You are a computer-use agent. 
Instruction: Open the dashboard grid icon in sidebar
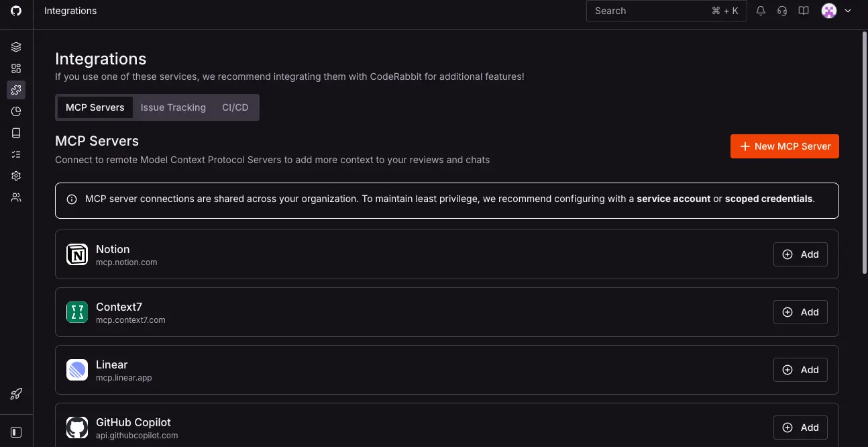click(x=16, y=68)
